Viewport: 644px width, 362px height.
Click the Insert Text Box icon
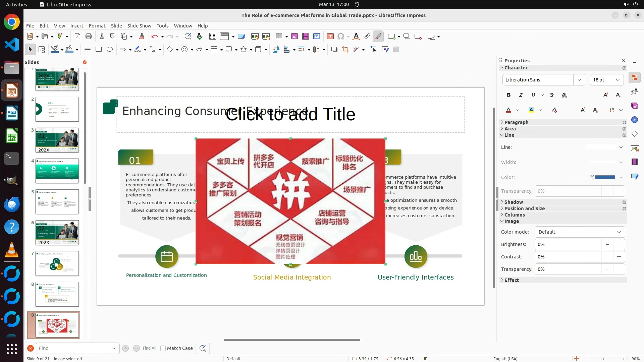pos(330,37)
